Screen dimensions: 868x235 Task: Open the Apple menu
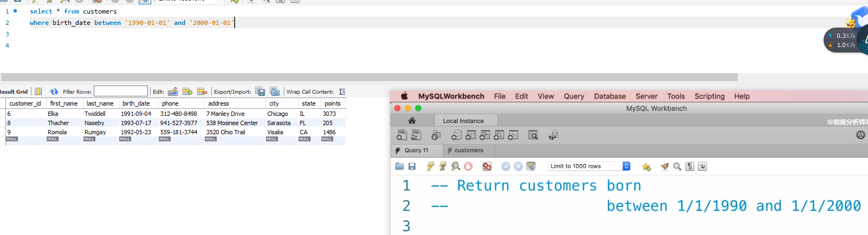click(x=404, y=96)
